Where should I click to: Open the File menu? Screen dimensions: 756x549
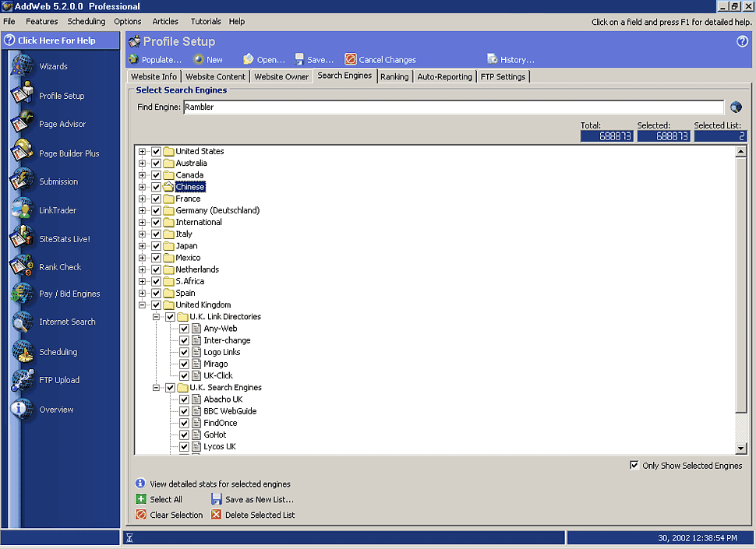tap(9, 21)
